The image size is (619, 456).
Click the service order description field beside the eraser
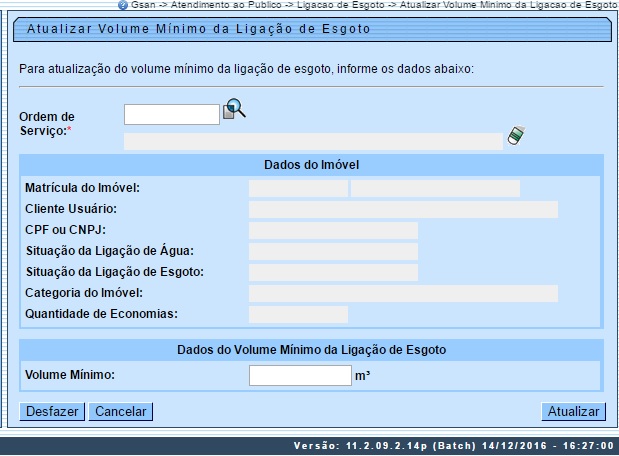(x=312, y=141)
